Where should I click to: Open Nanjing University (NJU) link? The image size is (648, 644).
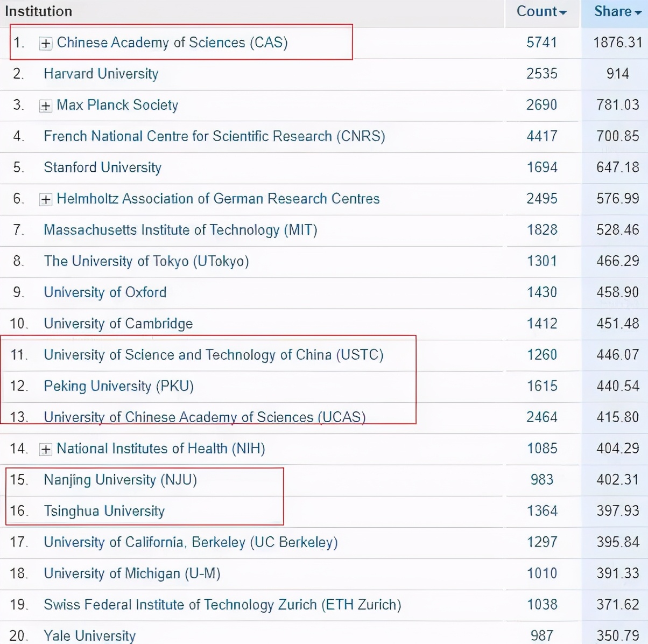click(120, 480)
